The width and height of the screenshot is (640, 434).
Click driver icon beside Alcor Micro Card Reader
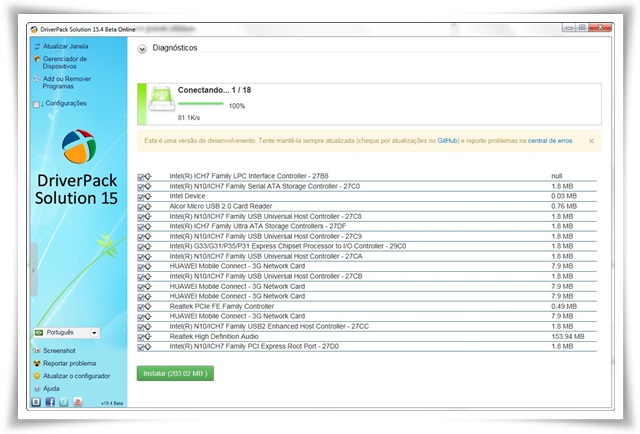tap(148, 207)
